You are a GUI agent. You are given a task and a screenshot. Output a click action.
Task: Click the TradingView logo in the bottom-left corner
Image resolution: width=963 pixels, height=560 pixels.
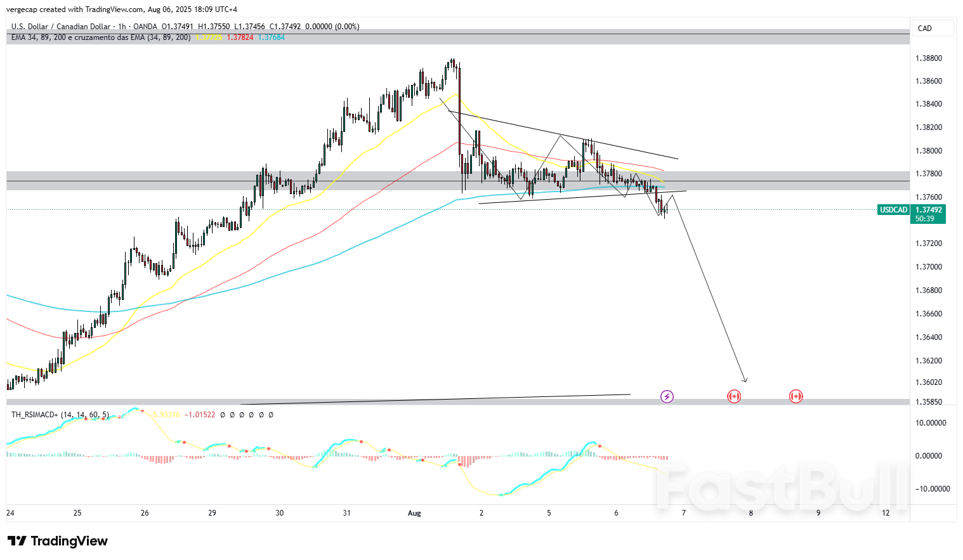coord(57,542)
